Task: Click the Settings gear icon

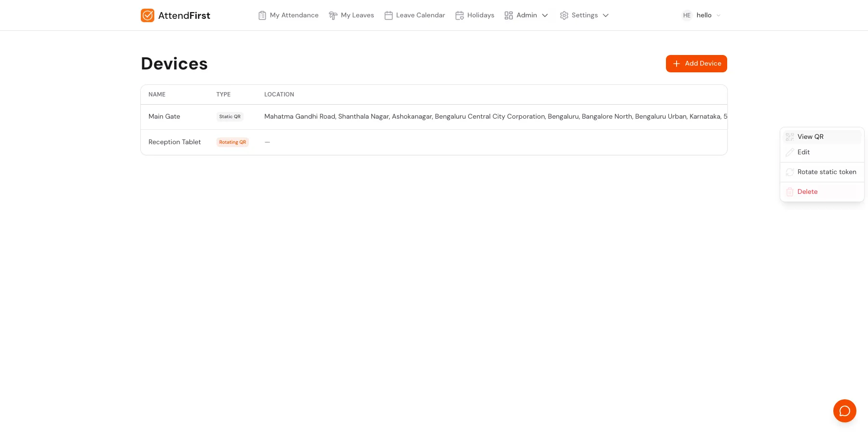Action: point(564,15)
